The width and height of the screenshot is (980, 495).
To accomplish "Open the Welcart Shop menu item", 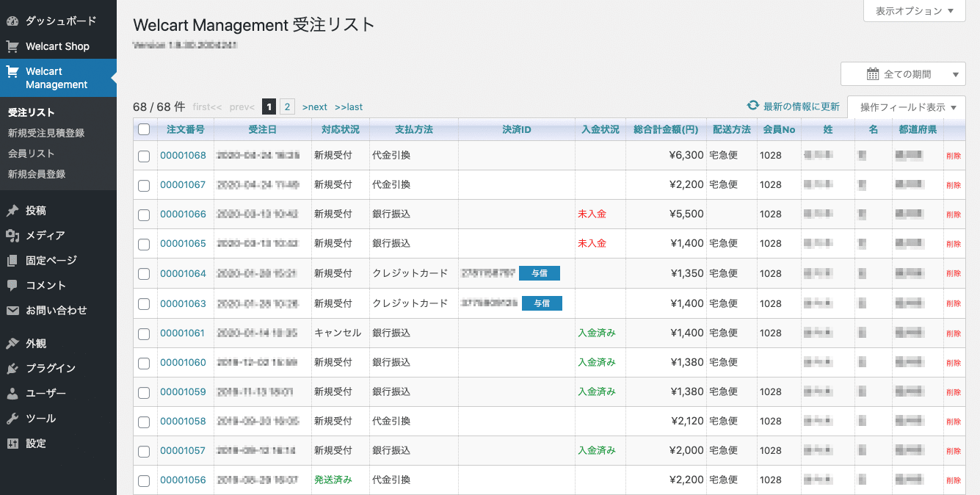I will click(x=58, y=46).
